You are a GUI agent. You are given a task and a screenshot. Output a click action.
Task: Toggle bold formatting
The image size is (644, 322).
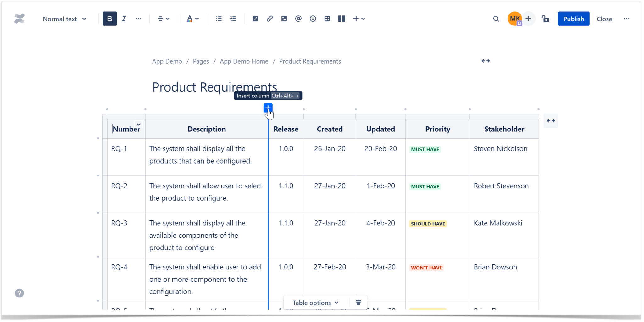(109, 19)
